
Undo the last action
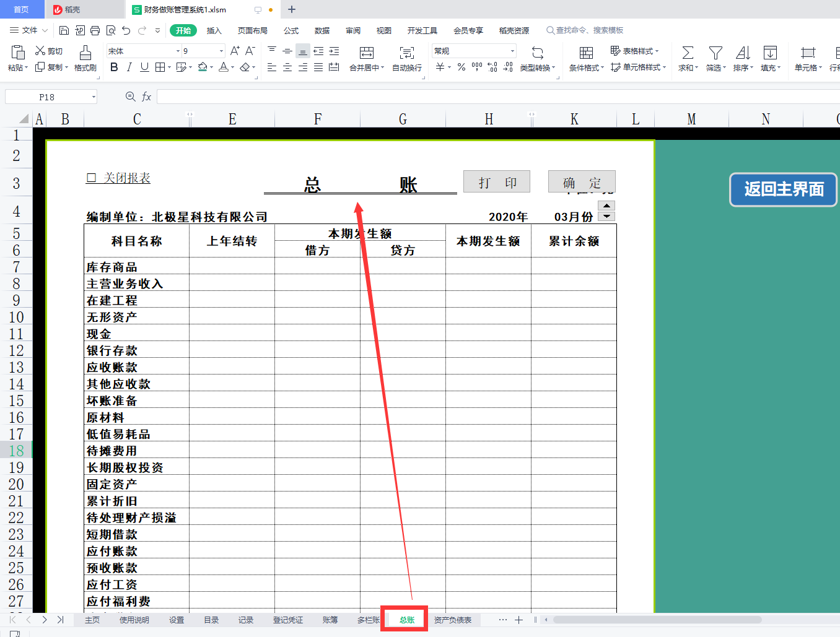[126, 30]
